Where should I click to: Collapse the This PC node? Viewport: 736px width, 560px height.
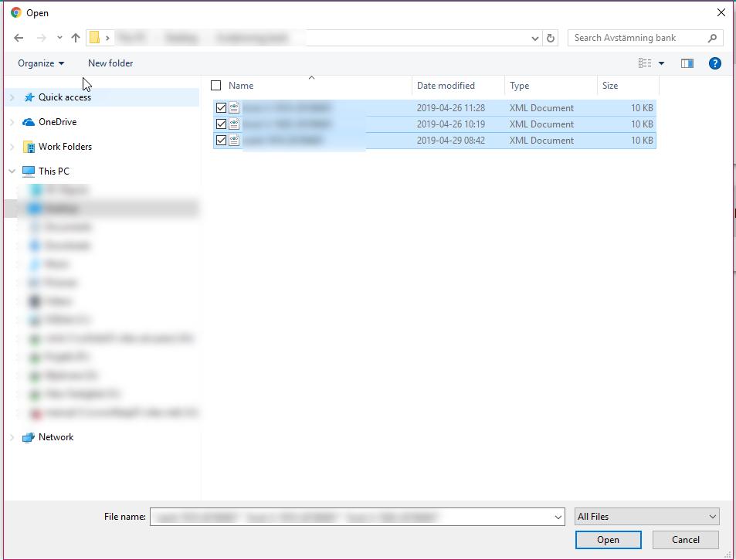coord(12,171)
